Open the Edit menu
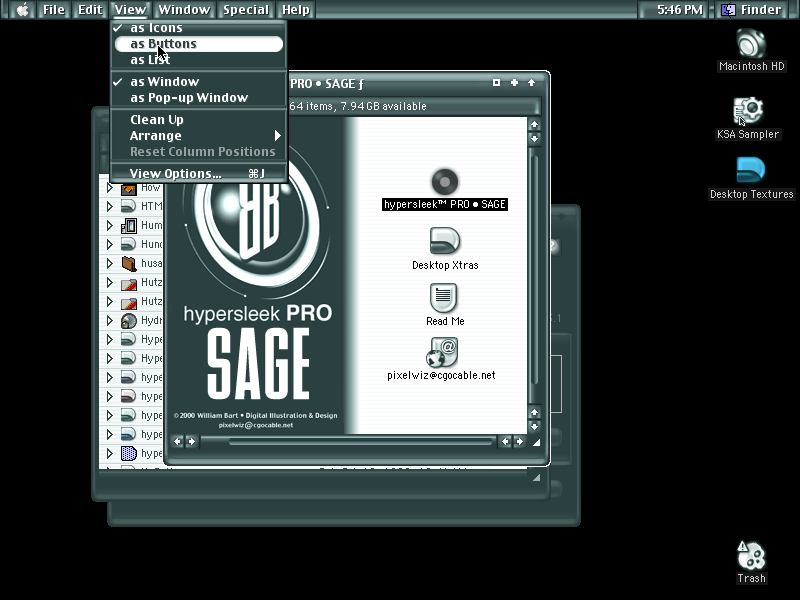This screenshot has height=600, width=800. tap(90, 10)
